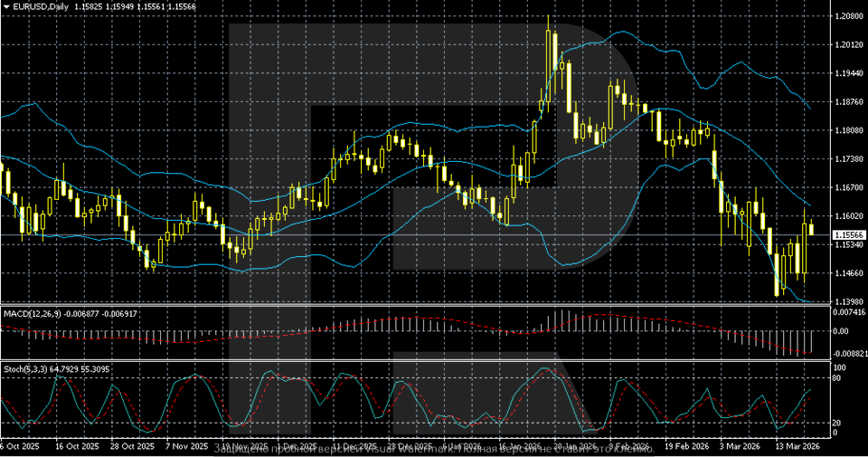Click the EURUSD,Daily chart title
The height and width of the screenshot is (457, 868).
(x=42, y=6)
